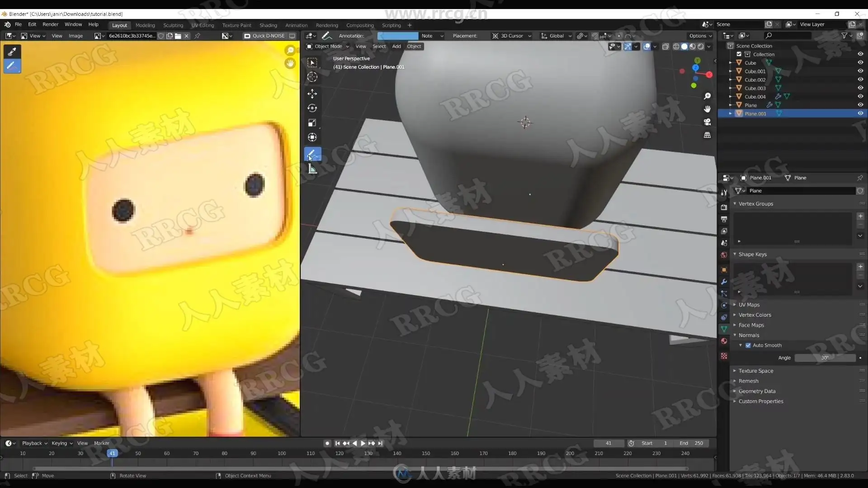This screenshot has width=868, height=488.
Task: Select the Rotate tool icon
Action: (312, 108)
